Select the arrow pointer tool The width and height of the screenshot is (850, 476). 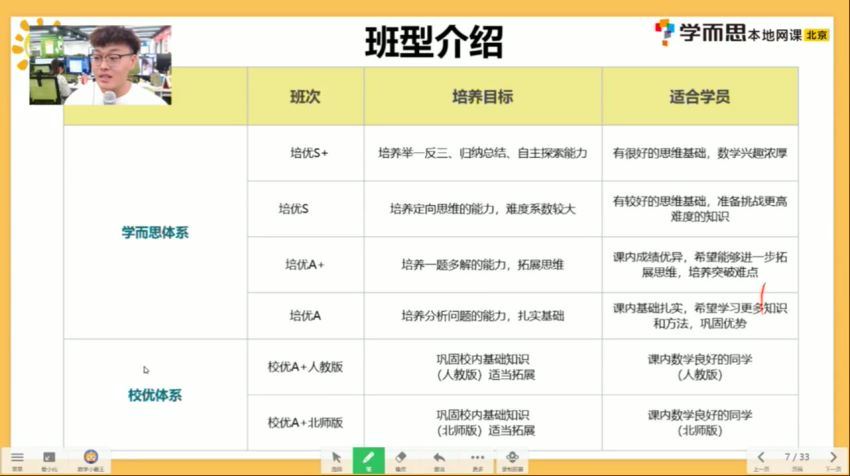point(337,458)
